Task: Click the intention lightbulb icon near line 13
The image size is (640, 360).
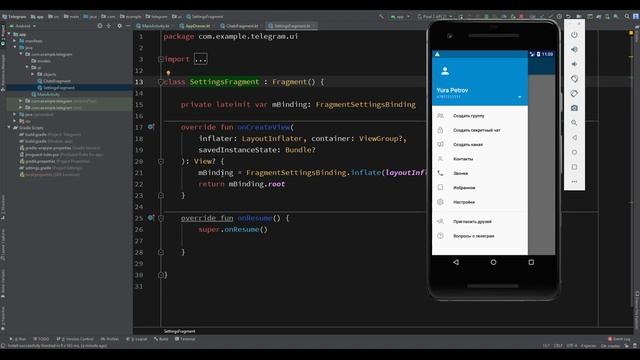Action: click(168, 73)
